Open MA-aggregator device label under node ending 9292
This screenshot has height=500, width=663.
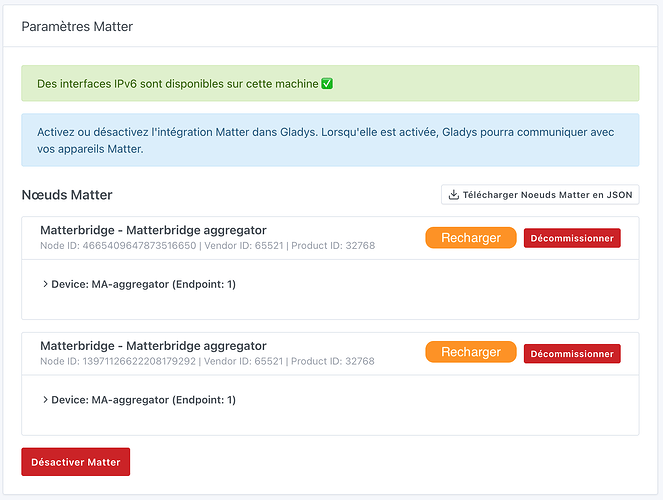click(x=143, y=400)
